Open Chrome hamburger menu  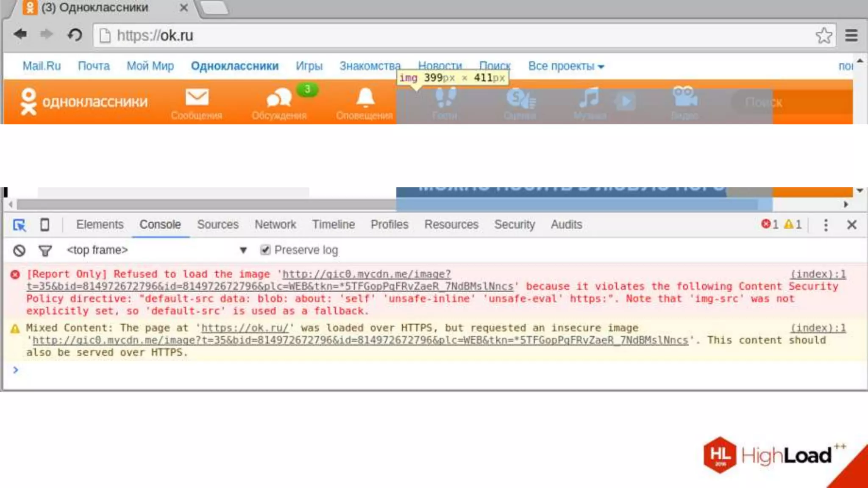click(851, 36)
